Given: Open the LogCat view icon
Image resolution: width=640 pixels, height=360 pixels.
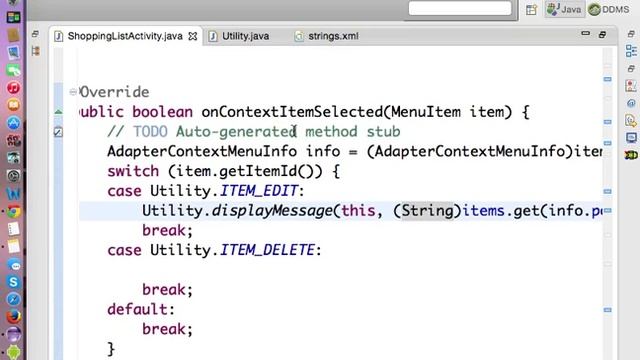Looking at the screenshot, I should tap(631, 155).
